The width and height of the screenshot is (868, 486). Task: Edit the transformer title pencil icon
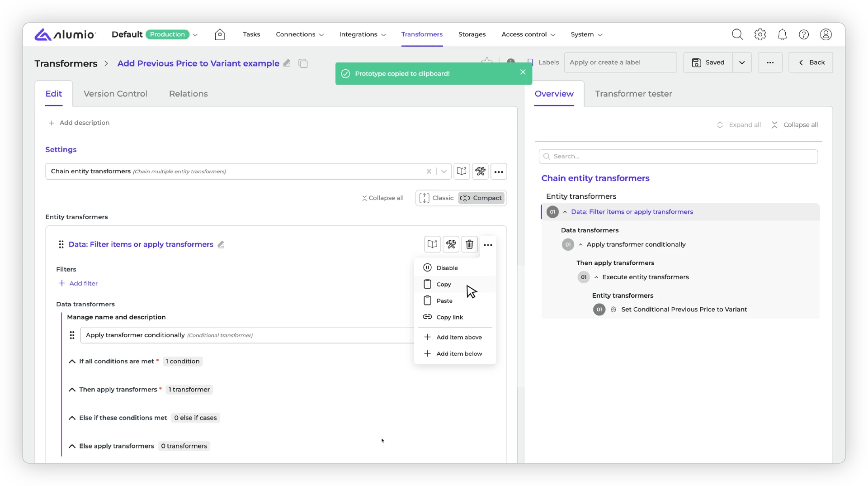click(x=287, y=63)
